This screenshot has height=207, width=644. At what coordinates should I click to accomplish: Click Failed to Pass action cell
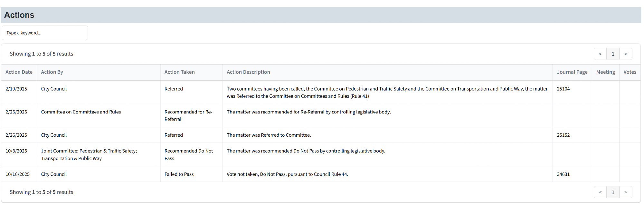point(179,174)
